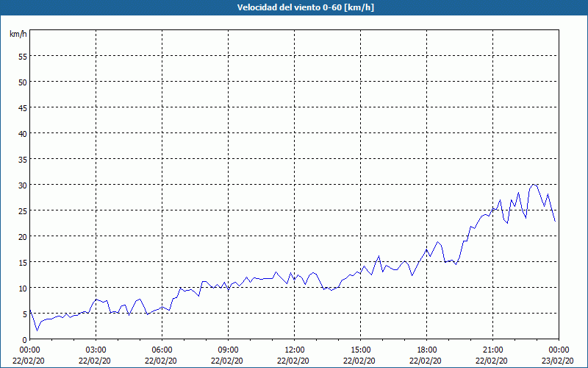Click the 55 value on the y-axis

point(23,57)
